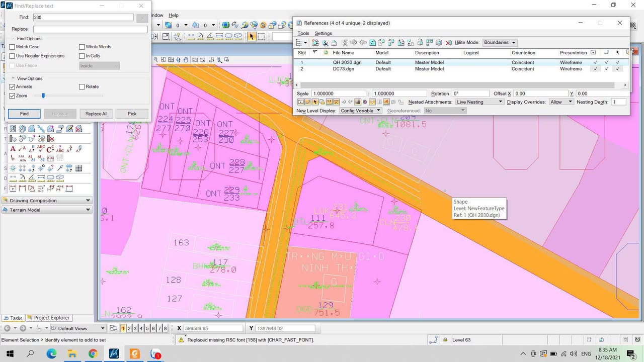Enable the Match Case checkbox
Viewport: 644px width, 362px height.
(13, 47)
